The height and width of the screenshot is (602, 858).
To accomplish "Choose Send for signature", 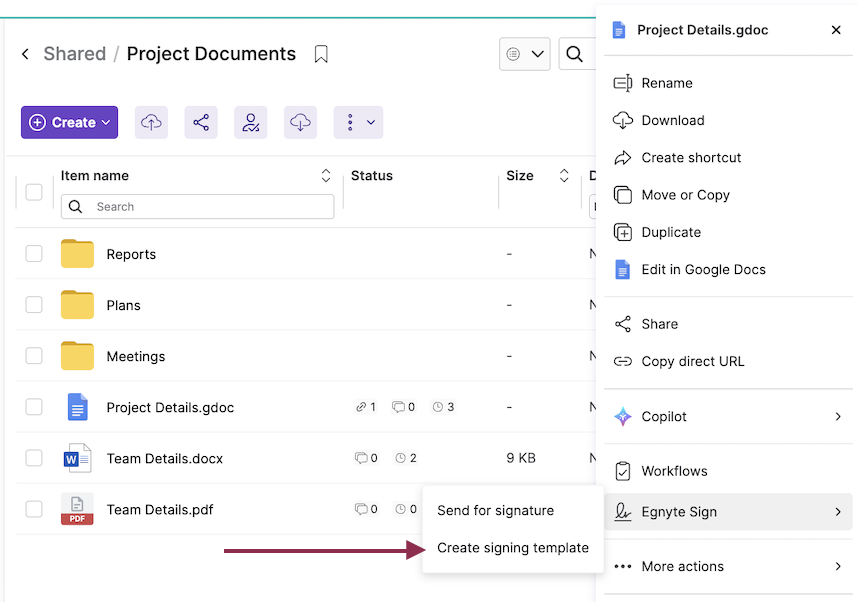I will pyautogui.click(x=495, y=510).
